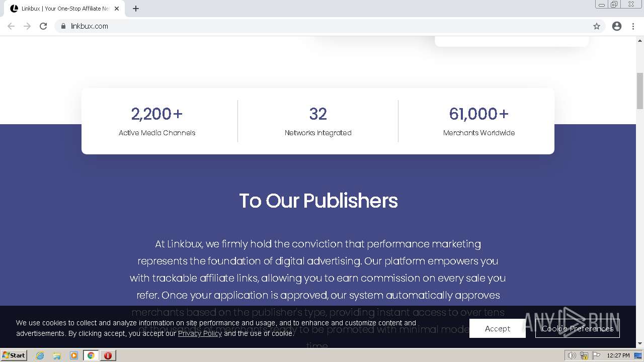Click the volume speaker tray icon
Viewport: 644px width, 362px height.
point(572,355)
